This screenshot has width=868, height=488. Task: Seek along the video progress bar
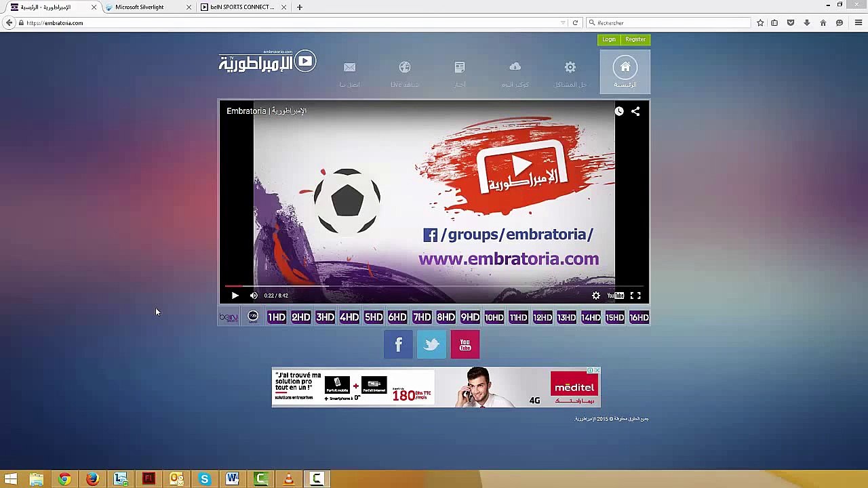(x=434, y=286)
